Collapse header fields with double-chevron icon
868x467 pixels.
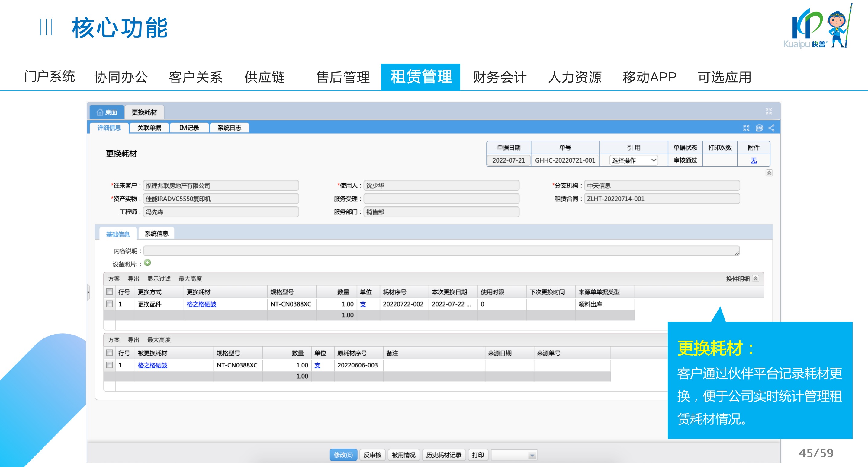point(769,173)
